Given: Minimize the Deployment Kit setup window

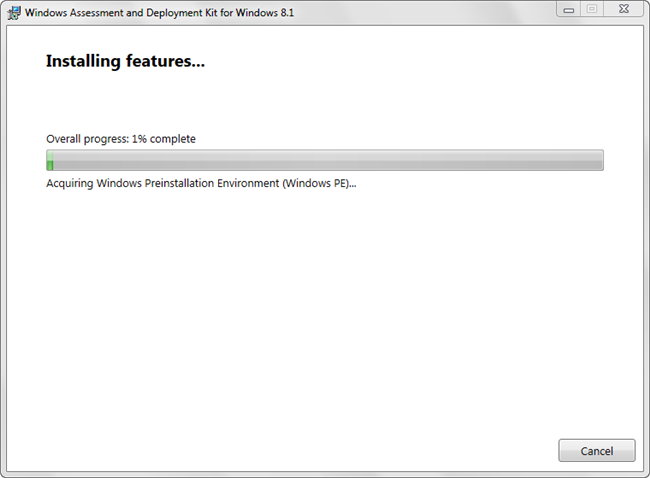Looking at the screenshot, I should click(x=568, y=9).
